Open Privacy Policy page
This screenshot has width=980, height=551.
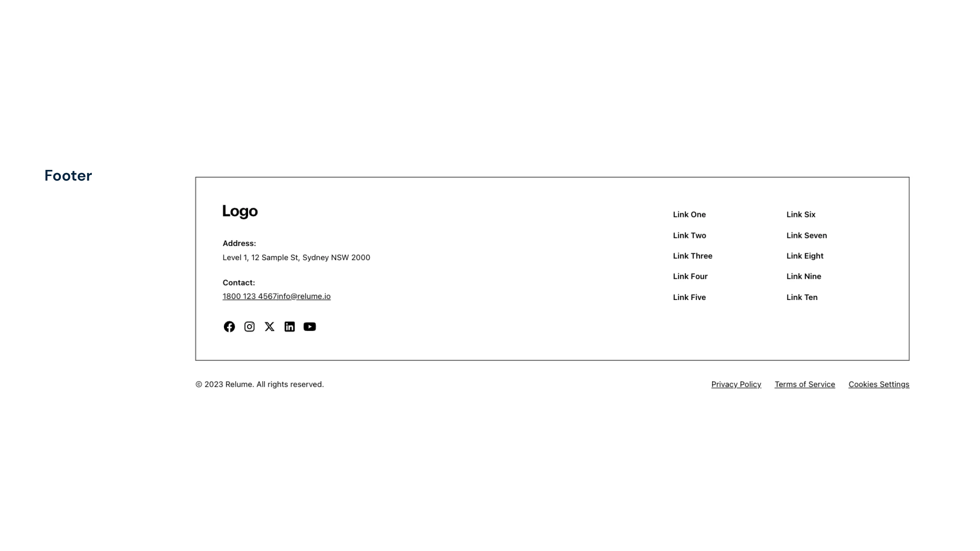point(737,383)
